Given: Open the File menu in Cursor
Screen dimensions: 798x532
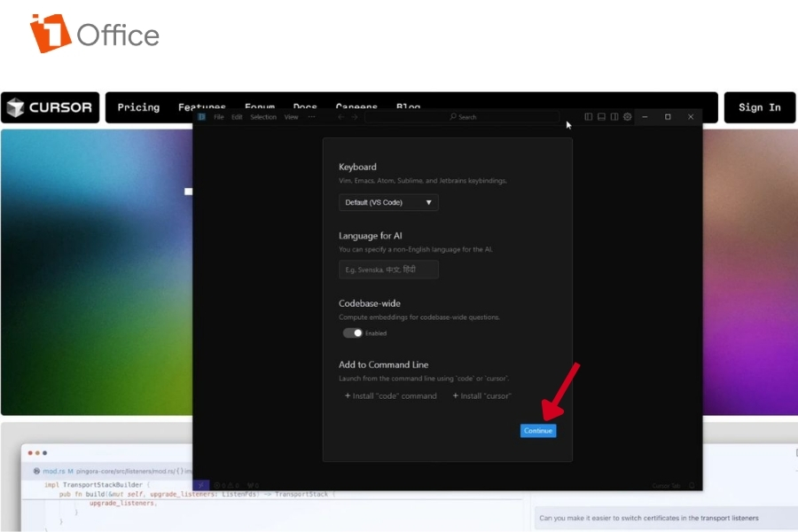Looking at the screenshot, I should pos(219,117).
